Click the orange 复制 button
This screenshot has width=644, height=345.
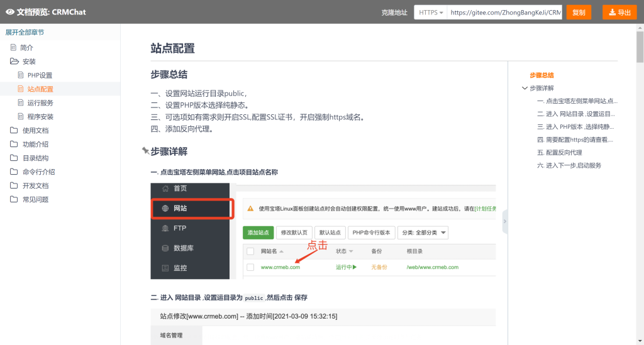tap(579, 13)
